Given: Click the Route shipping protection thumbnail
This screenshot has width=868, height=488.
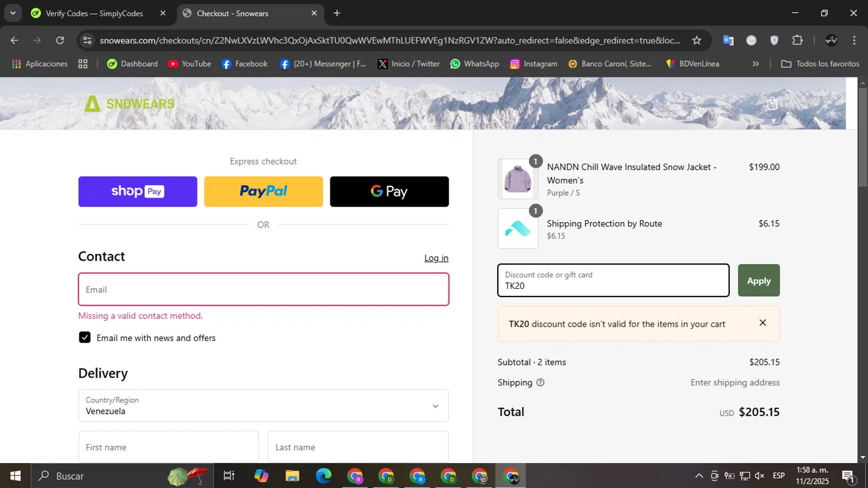Looking at the screenshot, I should [518, 229].
